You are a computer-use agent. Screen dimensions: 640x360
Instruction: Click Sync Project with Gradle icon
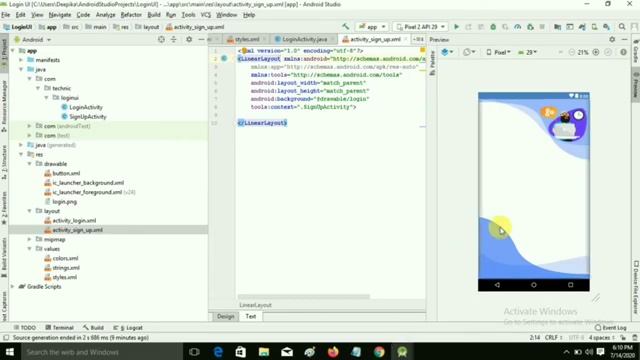pyautogui.click(x=582, y=27)
